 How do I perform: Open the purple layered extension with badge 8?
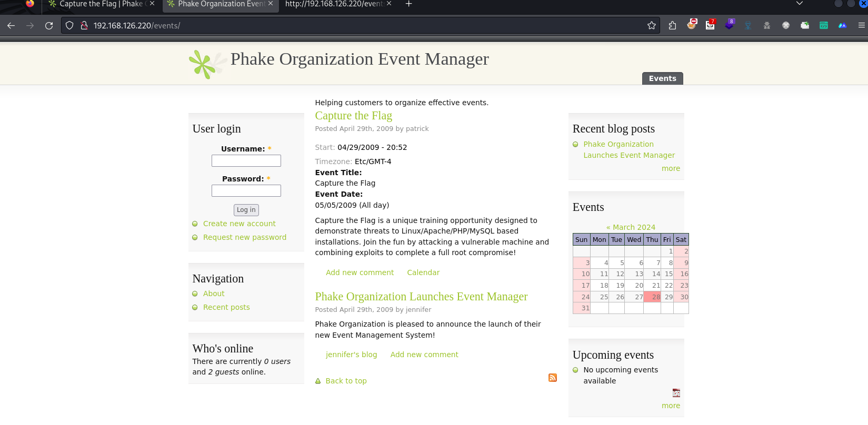pyautogui.click(x=730, y=24)
